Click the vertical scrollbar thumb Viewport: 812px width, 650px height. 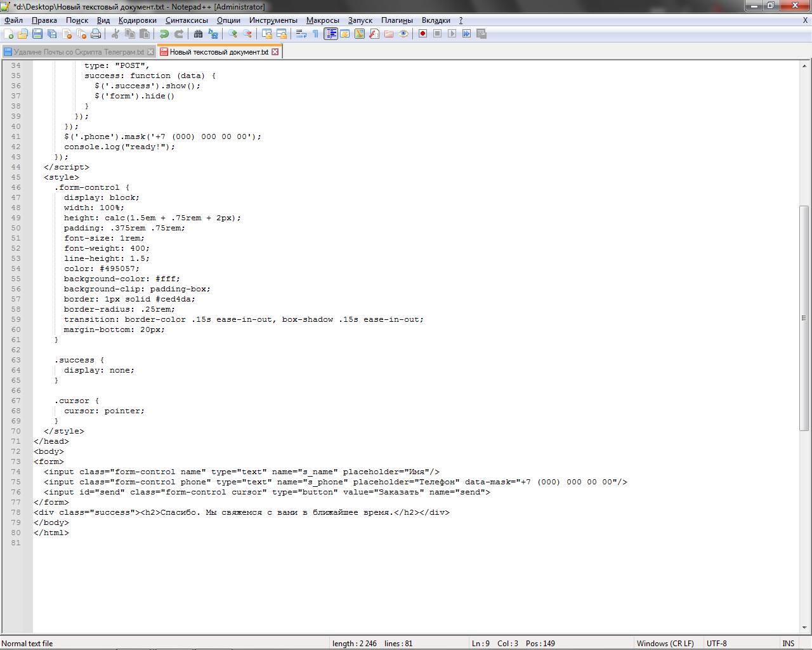pyautogui.click(x=805, y=318)
